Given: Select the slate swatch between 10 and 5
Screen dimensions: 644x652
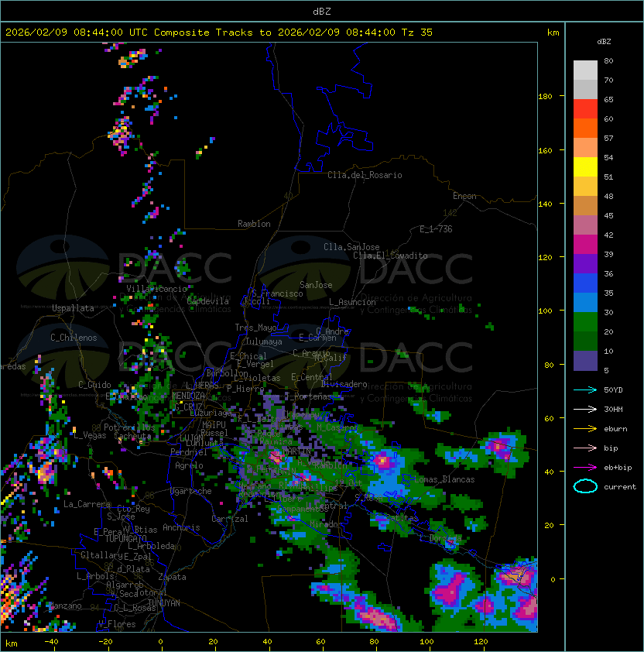Looking at the screenshot, I should [585, 361].
